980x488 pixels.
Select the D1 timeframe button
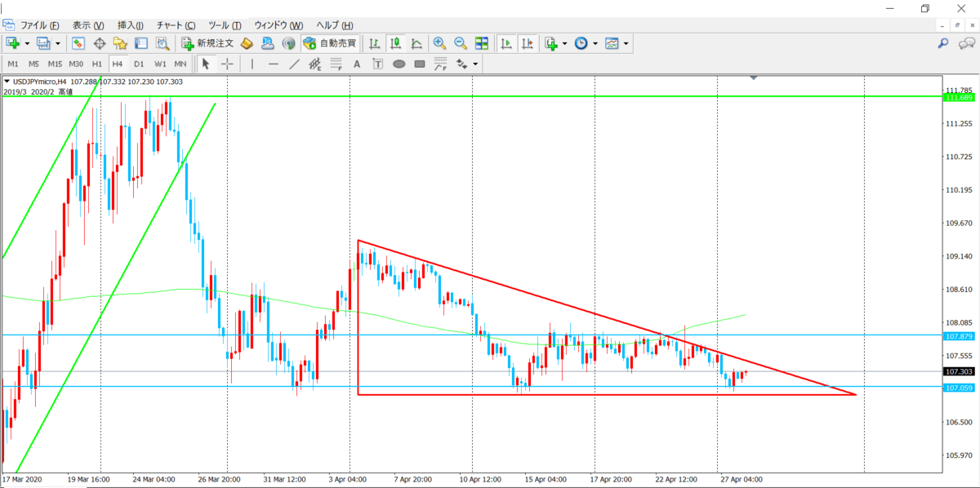[x=139, y=64]
